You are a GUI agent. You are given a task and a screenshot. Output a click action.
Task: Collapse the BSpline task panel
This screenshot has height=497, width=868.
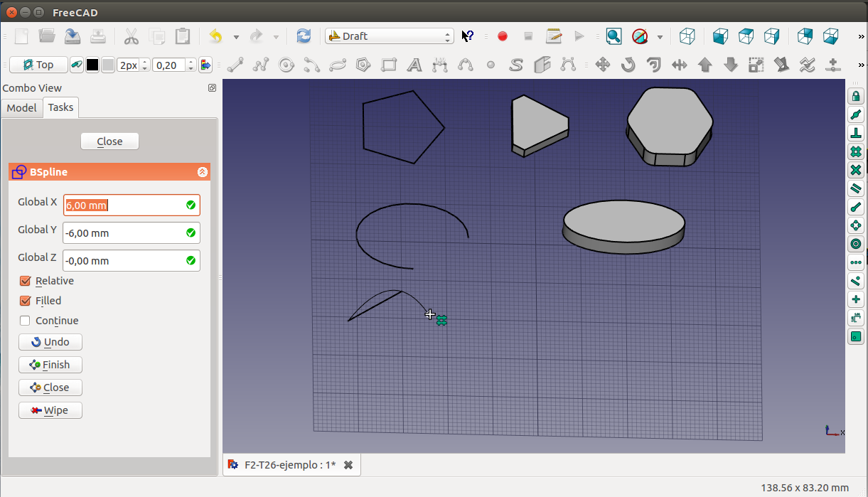pos(202,172)
